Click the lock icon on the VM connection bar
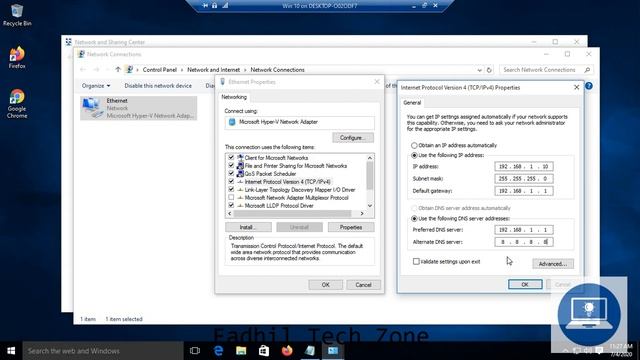640x360 pixels. 214,6
